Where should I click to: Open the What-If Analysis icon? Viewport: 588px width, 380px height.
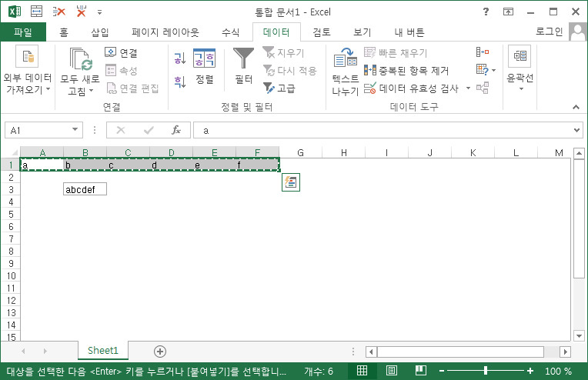click(483, 70)
